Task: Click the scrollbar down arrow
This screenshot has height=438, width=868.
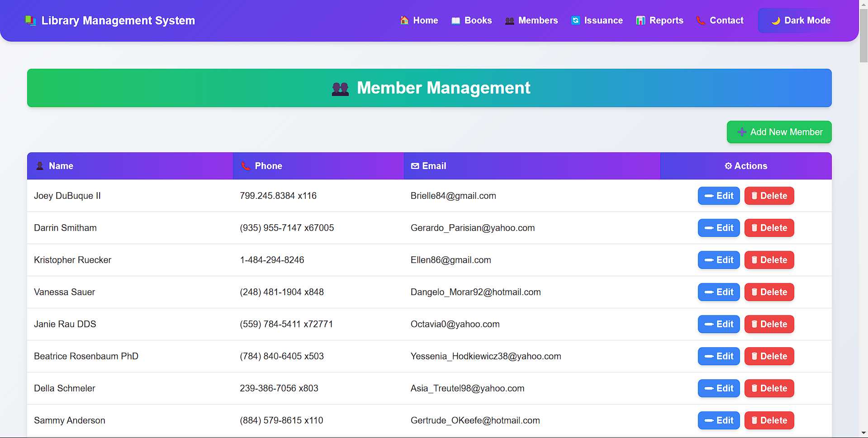Action: 863,433
